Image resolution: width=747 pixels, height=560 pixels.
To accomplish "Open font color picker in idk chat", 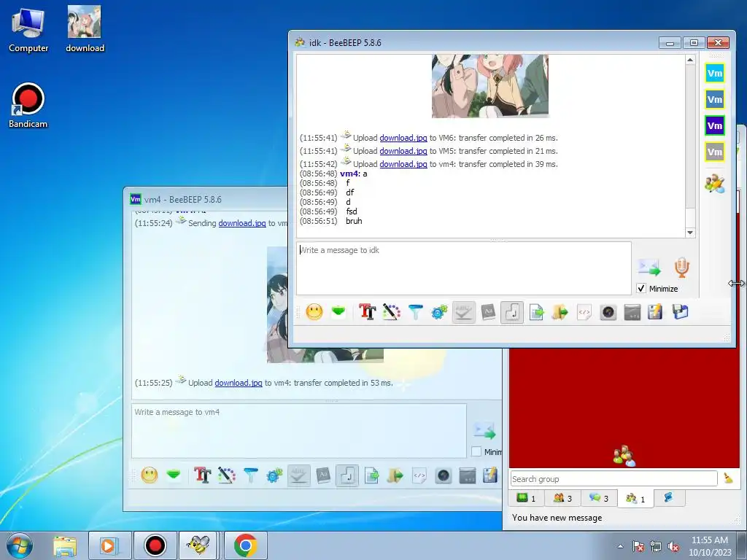I will (x=392, y=312).
